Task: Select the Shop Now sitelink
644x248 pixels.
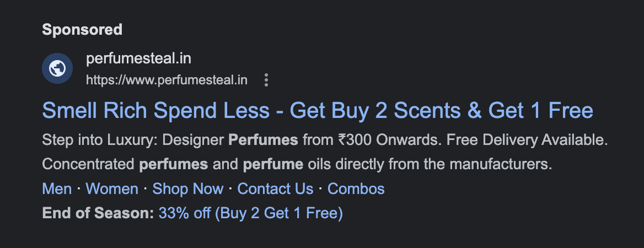Action: (188, 189)
